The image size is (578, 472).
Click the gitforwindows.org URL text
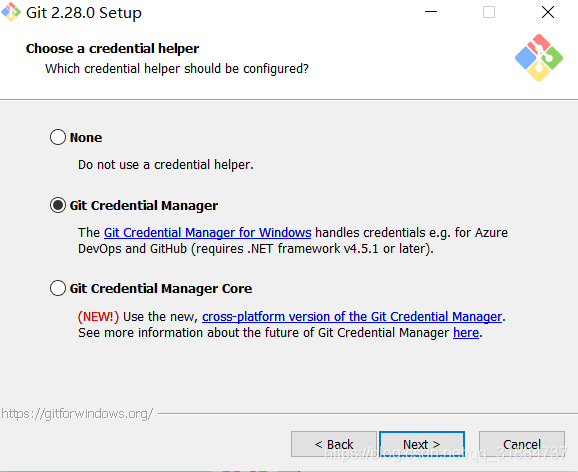tap(77, 414)
